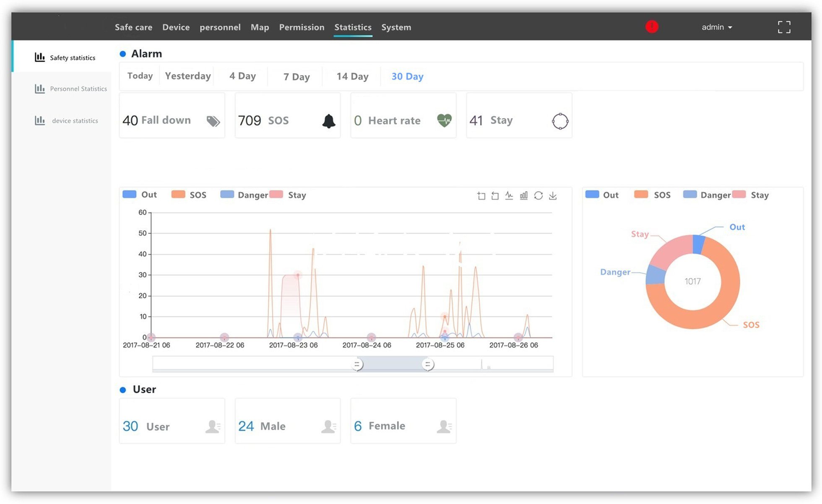Image resolution: width=822 pixels, height=504 pixels.
Task: Toggle Stay series in line chart legend
Action: (x=288, y=195)
